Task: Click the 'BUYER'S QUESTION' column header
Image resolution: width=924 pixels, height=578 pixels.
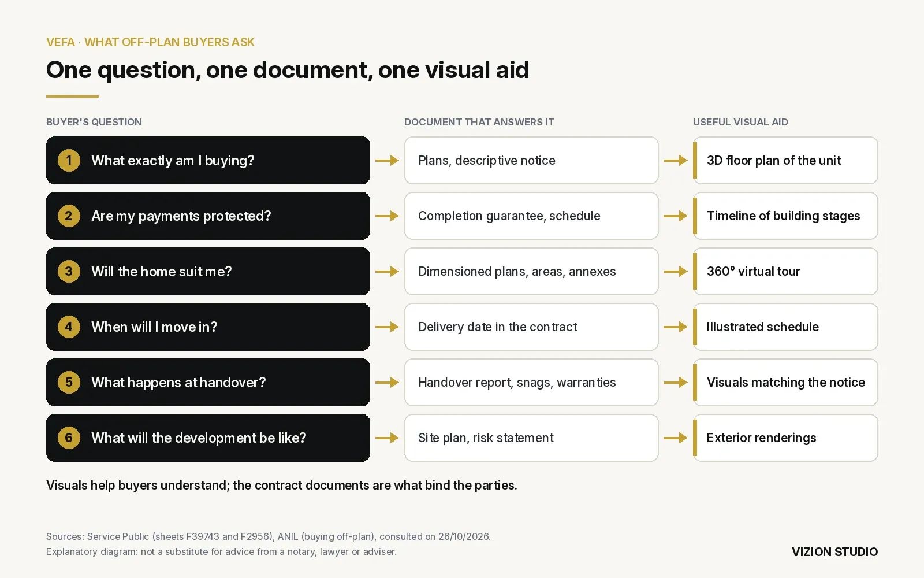Action: (94, 122)
